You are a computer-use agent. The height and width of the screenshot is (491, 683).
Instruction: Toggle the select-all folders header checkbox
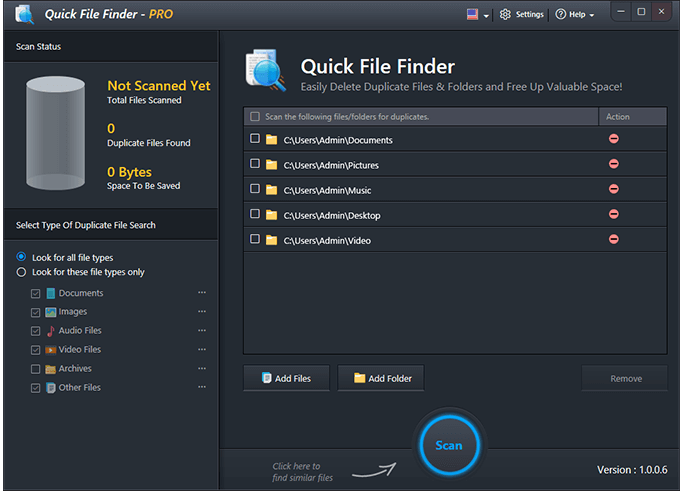255,117
